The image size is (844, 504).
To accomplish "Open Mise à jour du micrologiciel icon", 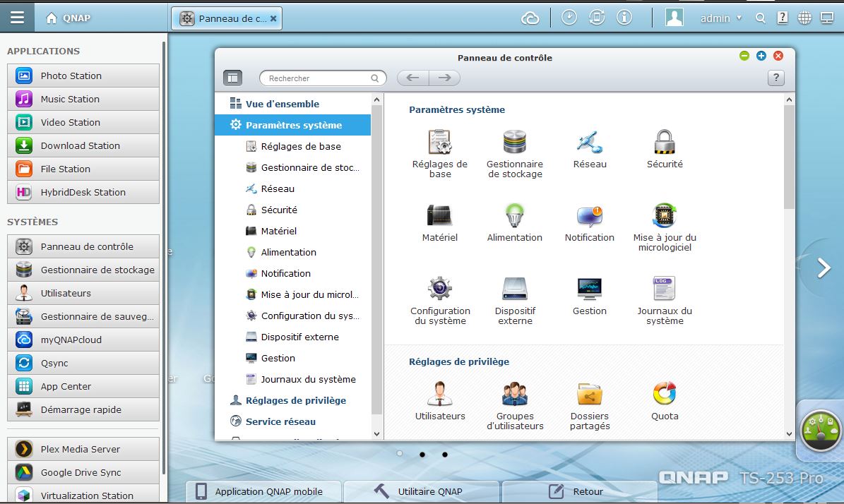I will pyautogui.click(x=665, y=215).
